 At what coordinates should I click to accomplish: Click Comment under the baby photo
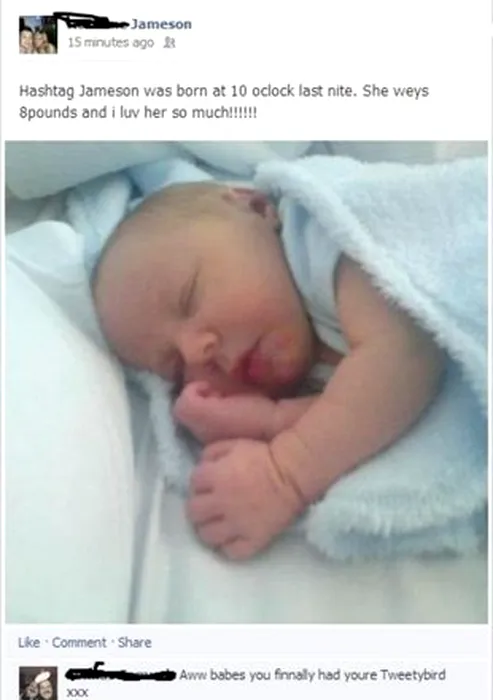79,642
